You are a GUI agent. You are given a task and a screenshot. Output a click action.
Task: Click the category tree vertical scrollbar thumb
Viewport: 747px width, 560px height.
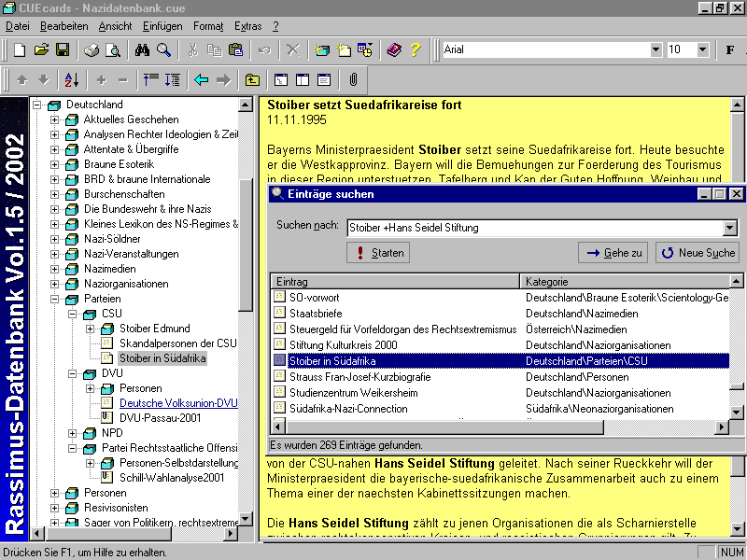click(246, 245)
